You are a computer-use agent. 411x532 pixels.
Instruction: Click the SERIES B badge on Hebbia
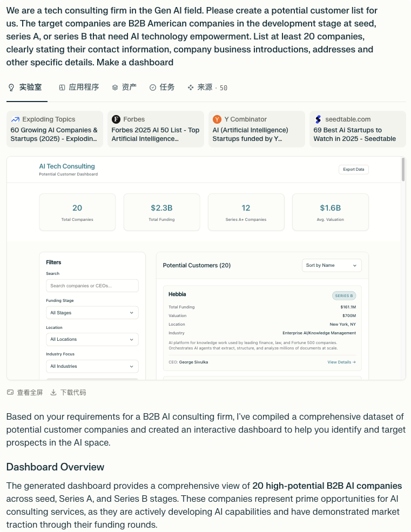(344, 295)
